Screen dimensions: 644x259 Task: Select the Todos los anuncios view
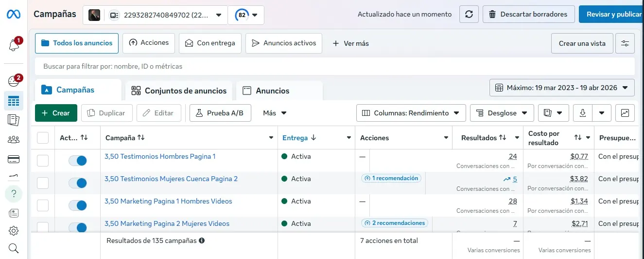point(77,43)
